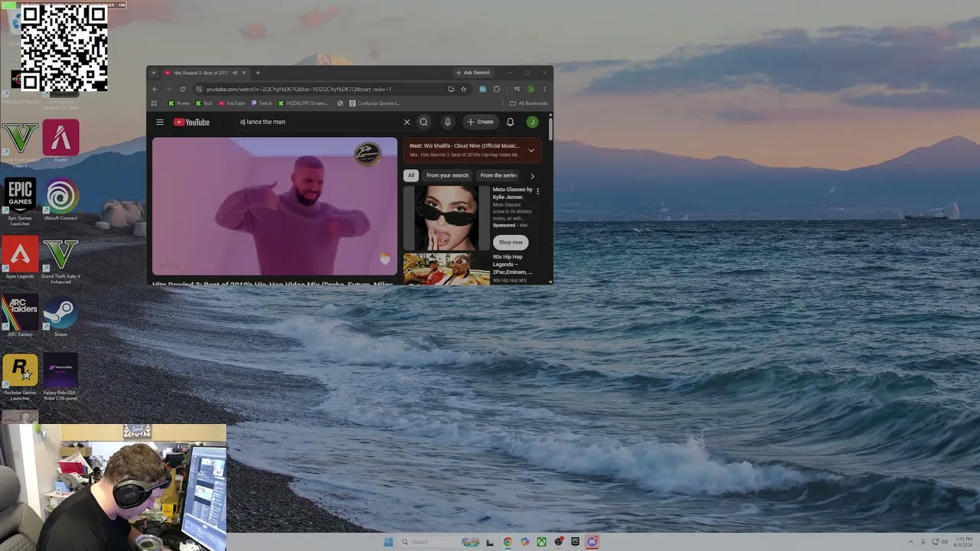Select the From your search chip
This screenshot has width=980, height=551.
click(x=447, y=175)
